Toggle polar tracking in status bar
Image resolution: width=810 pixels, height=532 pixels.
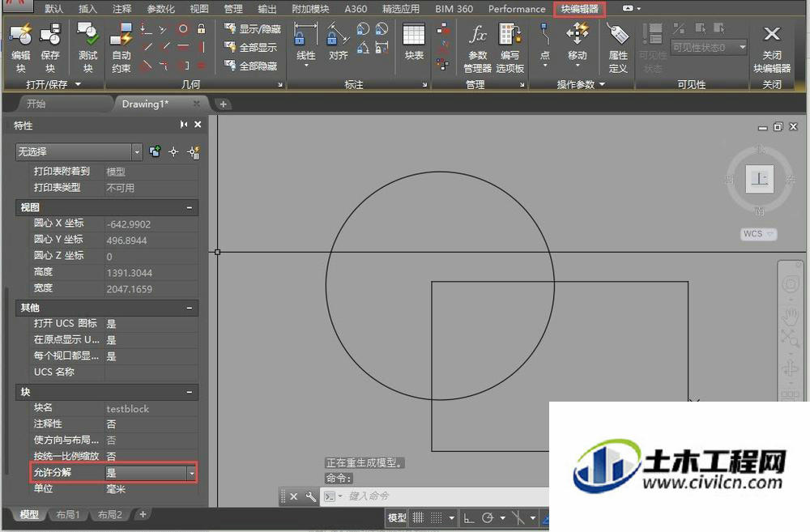(x=487, y=517)
